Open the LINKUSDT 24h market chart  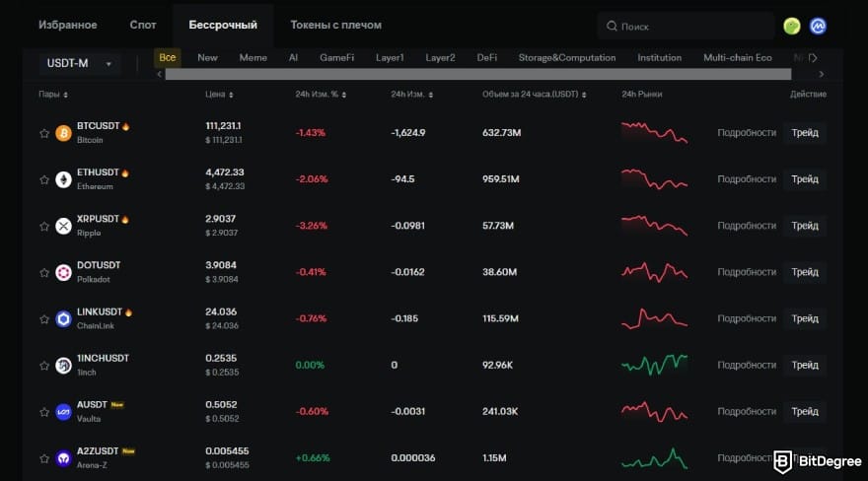coord(654,319)
